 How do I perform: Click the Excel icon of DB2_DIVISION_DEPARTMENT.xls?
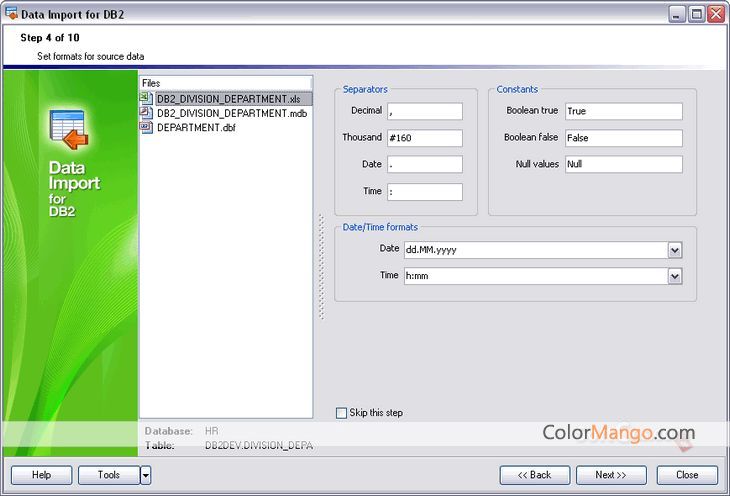(x=146, y=98)
